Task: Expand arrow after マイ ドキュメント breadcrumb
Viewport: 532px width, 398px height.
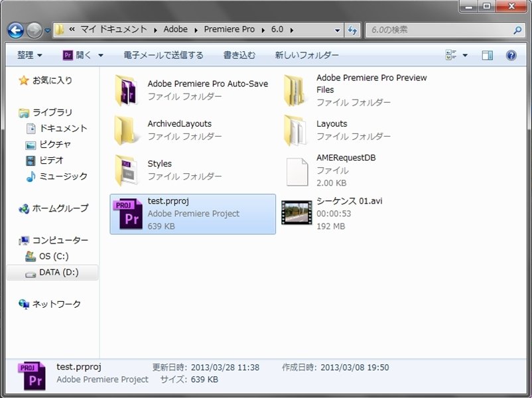Action: tap(155, 31)
